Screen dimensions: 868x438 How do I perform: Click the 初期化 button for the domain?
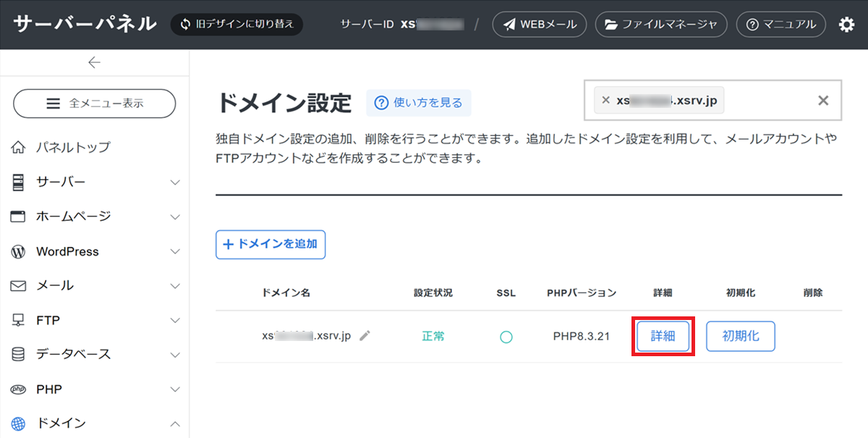pos(740,337)
